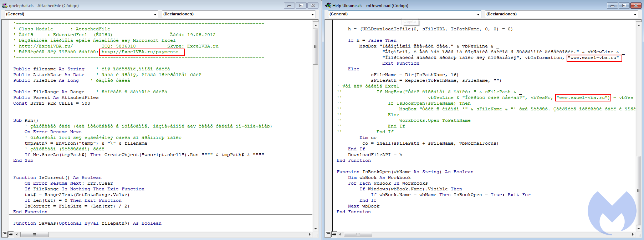Click the 'Dim wbBook As Workbook' line
Viewport: 644px width, 240px height.
(379, 177)
